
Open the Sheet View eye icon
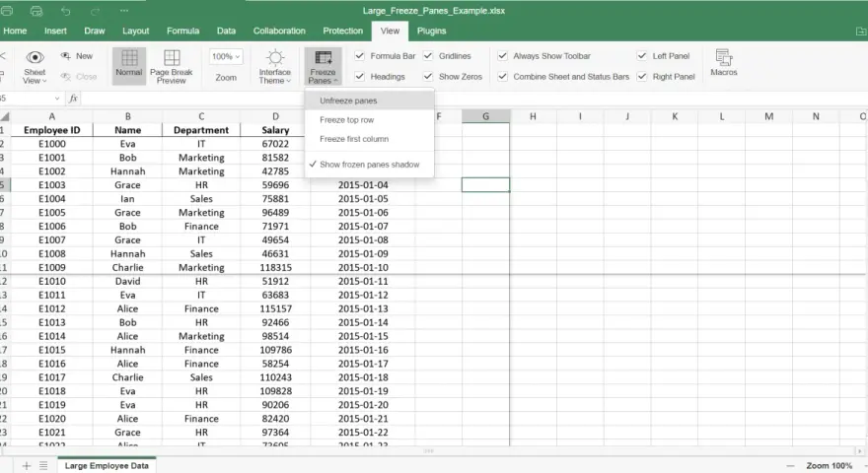pos(35,57)
